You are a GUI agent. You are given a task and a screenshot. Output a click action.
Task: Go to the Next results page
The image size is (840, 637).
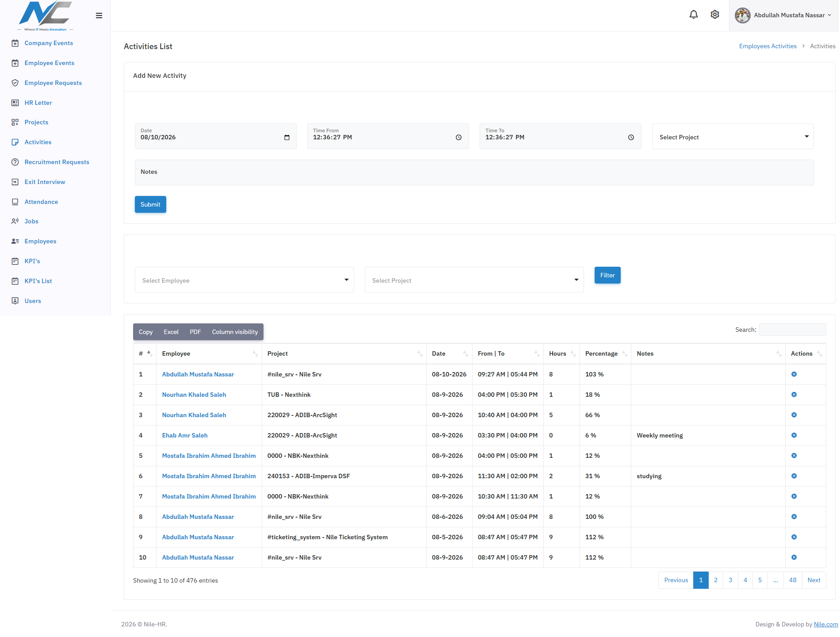(814, 580)
